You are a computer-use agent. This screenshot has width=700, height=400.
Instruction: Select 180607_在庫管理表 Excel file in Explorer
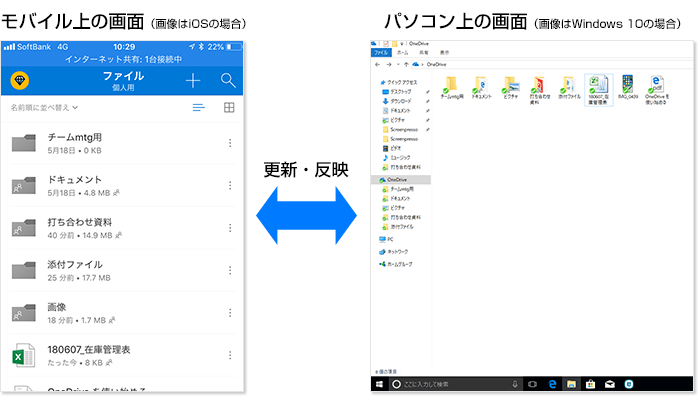tap(599, 90)
